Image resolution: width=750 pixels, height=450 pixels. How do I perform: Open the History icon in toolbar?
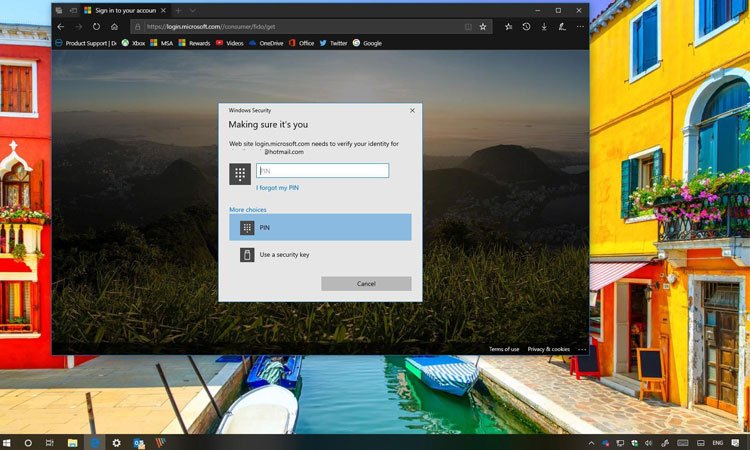pos(526,27)
